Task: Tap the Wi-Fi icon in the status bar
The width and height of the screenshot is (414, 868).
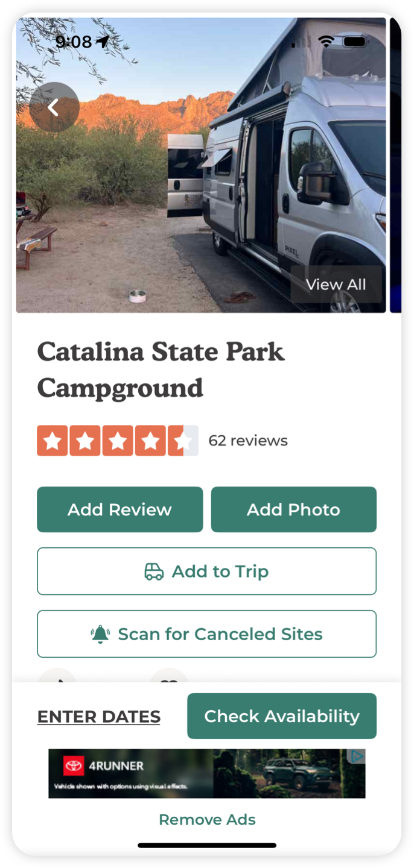Action: pos(326,42)
